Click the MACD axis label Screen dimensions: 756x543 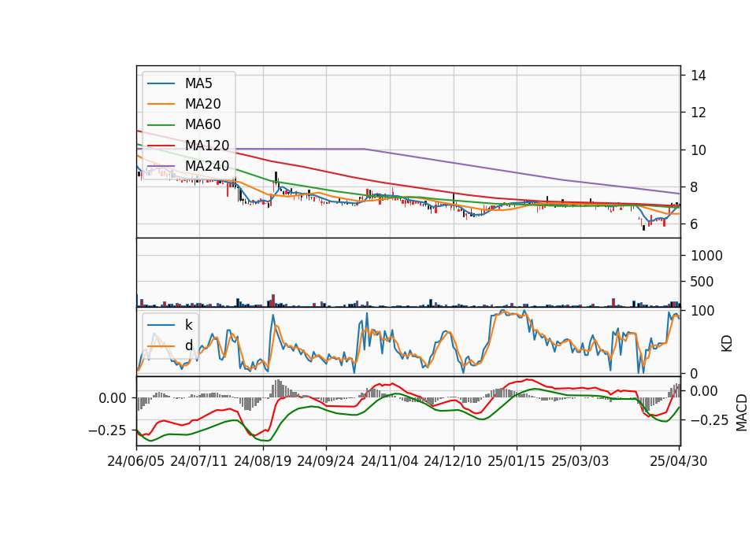pyautogui.click(x=742, y=412)
